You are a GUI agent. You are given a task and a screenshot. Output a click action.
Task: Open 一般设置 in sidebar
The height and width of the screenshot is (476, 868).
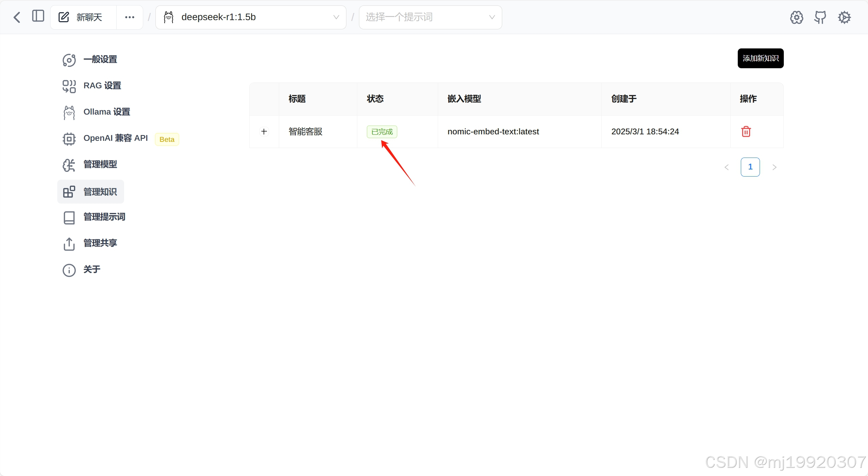[x=100, y=59]
